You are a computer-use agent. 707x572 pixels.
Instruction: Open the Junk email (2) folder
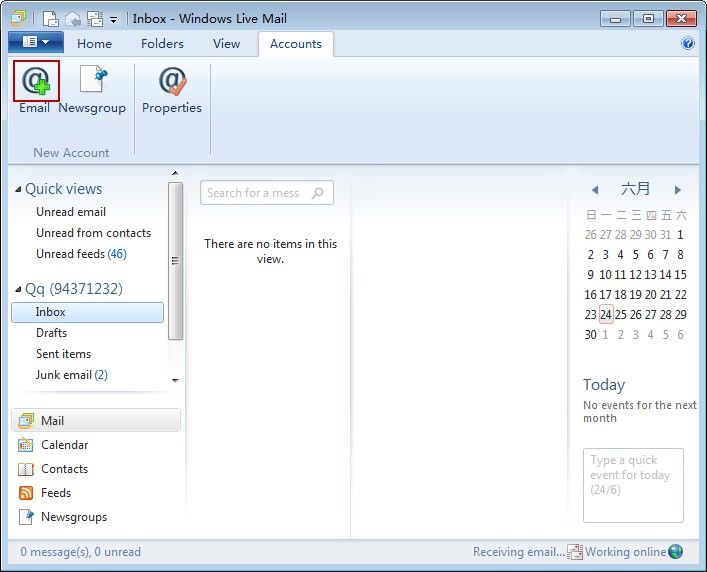tap(72, 375)
